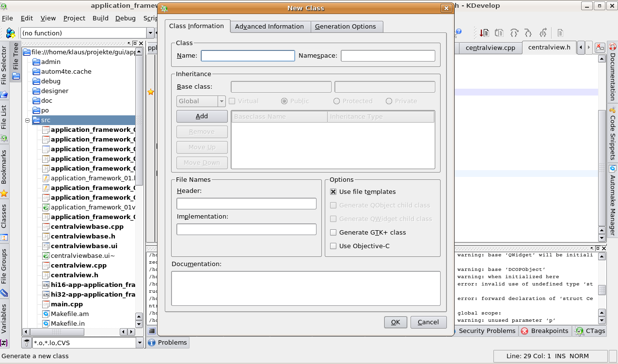Select the Protected inheritance radio button
Screen dimensions: 618x364
tap(336, 101)
